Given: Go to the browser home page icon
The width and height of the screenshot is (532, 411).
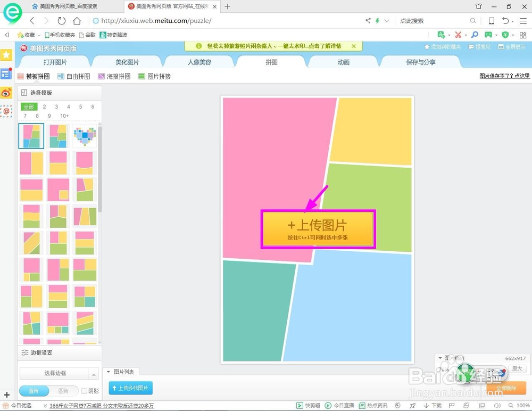Looking at the screenshot, I should point(77,21).
